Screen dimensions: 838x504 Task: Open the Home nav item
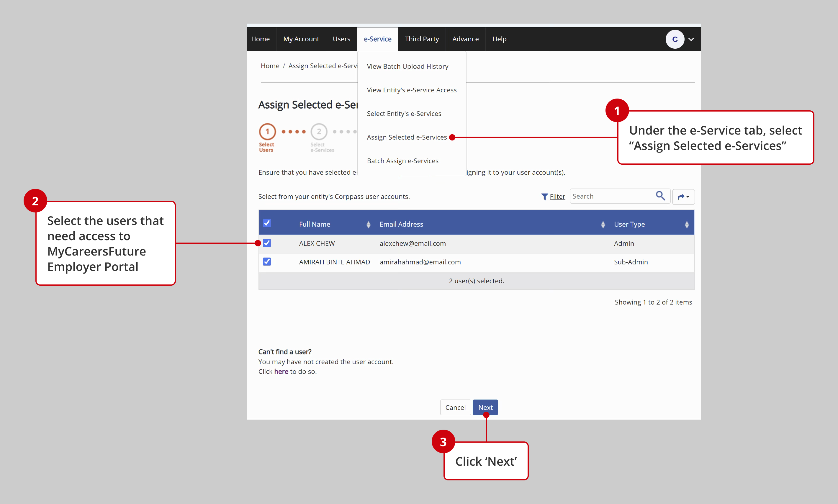(261, 39)
